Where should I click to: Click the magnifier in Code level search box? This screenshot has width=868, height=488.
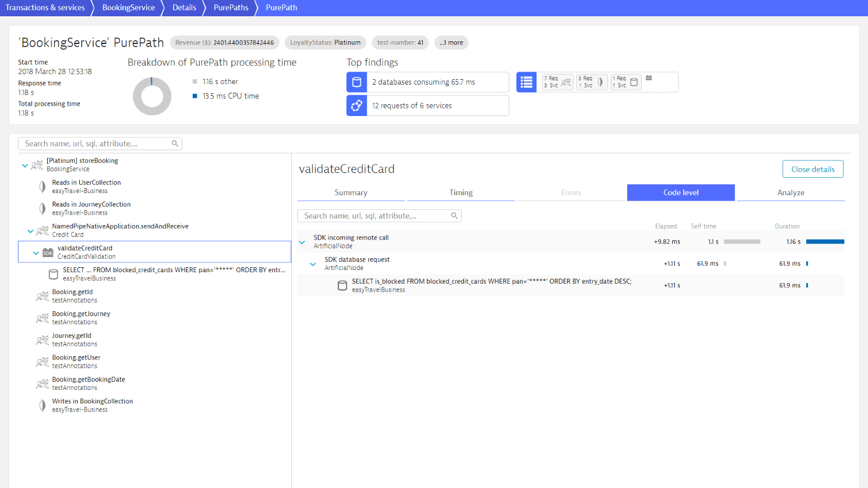coord(454,216)
